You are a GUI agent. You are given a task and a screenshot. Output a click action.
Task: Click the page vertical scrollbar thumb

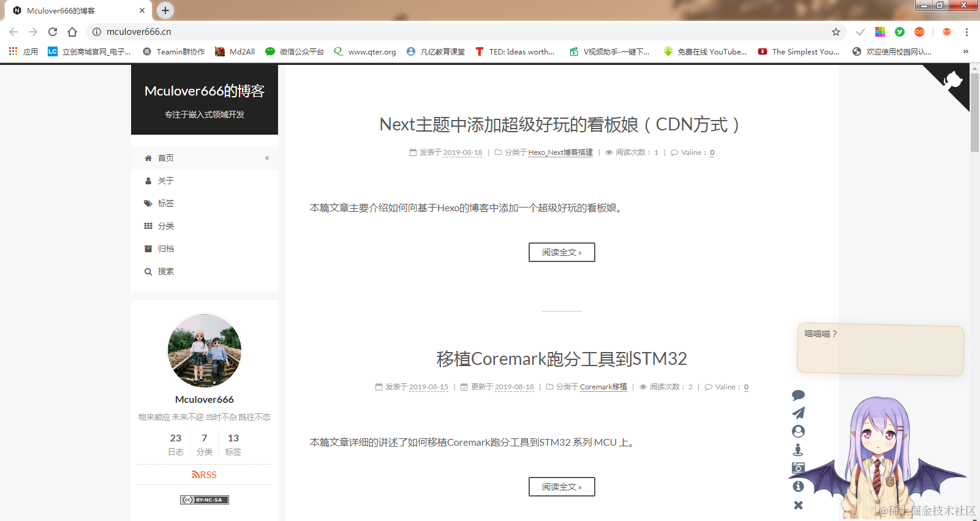tap(975, 111)
